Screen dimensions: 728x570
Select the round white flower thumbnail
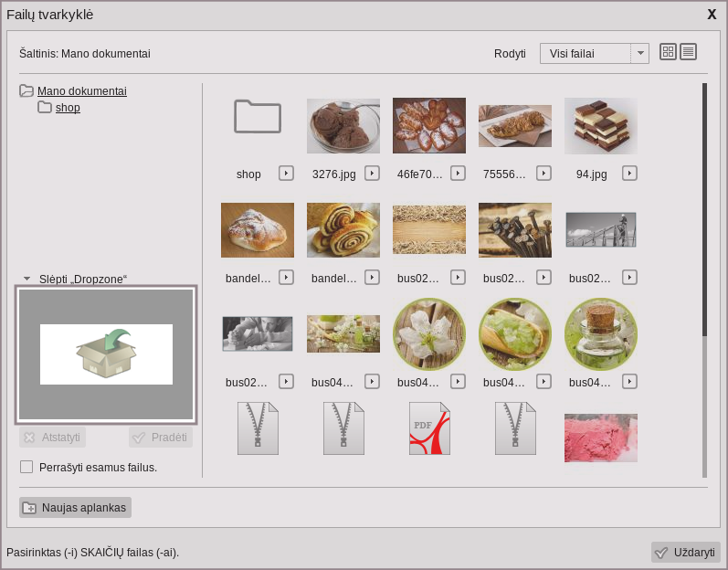pos(429,334)
